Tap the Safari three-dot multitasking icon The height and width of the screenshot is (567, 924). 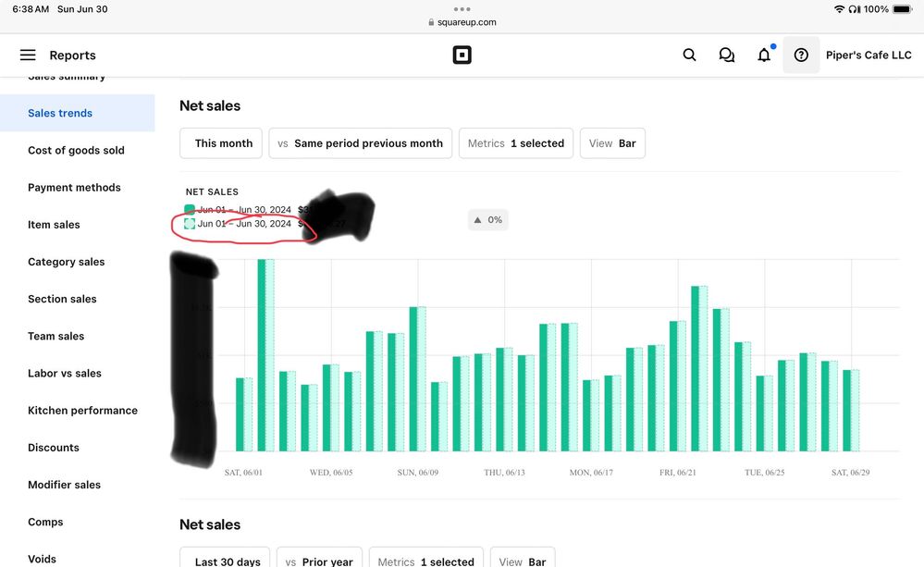click(x=462, y=8)
